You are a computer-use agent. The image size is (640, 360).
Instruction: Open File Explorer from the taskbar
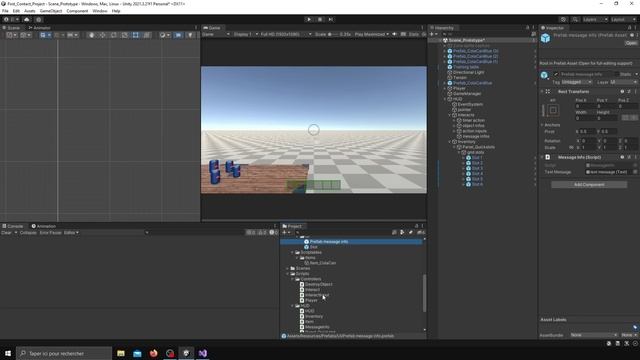click(x=121, y=353)
